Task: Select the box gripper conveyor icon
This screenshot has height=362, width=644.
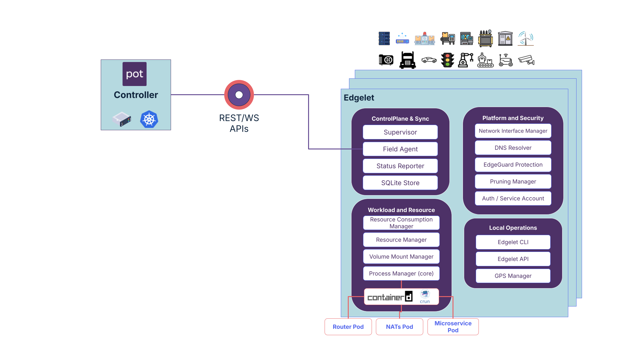Action: pyautogui.click(x=486, y=60)
